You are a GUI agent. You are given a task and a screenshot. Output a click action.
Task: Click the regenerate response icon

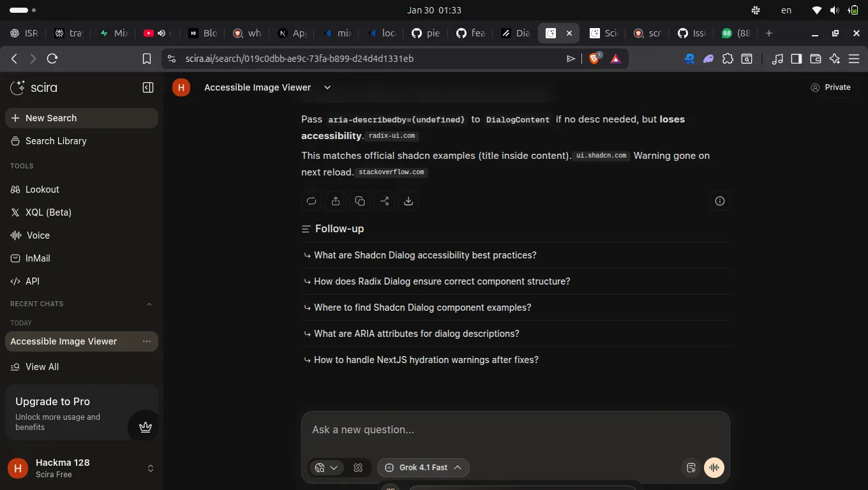point(311,201)
